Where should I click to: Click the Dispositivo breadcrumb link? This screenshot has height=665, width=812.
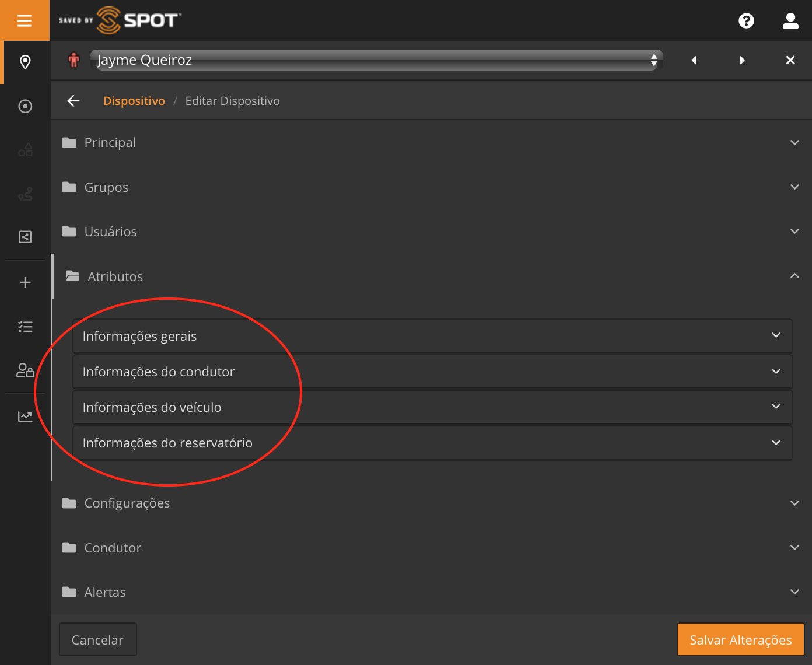[x=134, y=101]
